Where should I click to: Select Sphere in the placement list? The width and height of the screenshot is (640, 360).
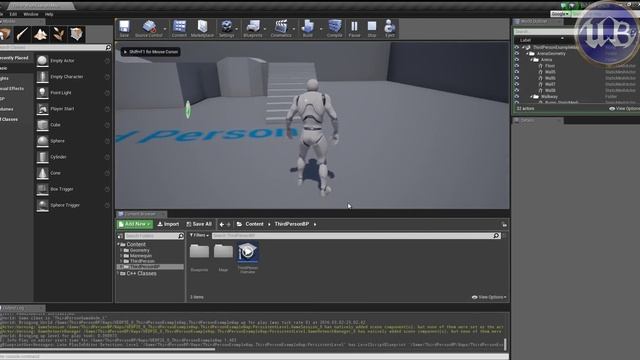[x=73, y=141]
